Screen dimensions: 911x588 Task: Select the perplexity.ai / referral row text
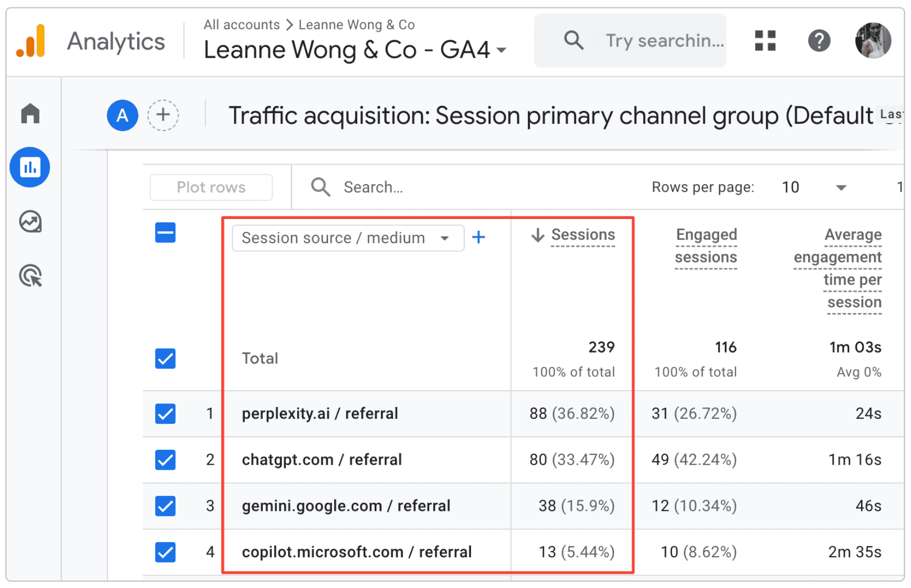(320, 414)
